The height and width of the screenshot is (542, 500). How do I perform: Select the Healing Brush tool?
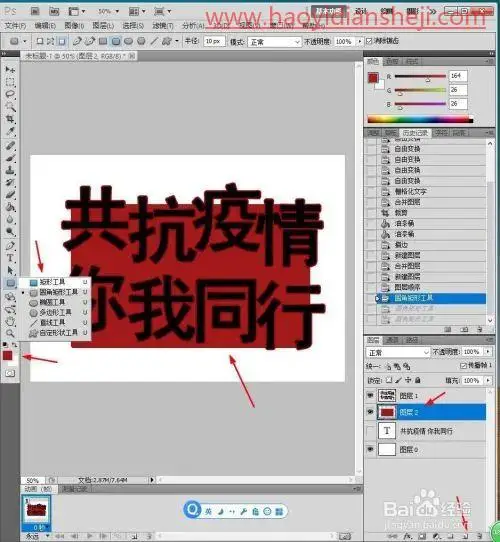click(x=10, y=146)
